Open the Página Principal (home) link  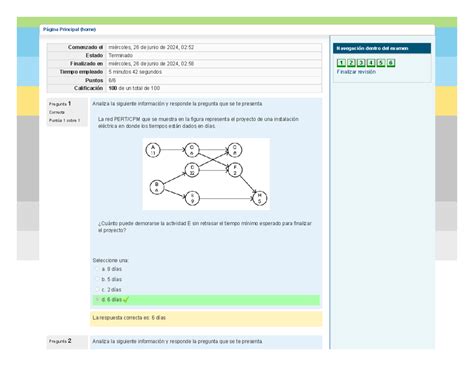69,29
